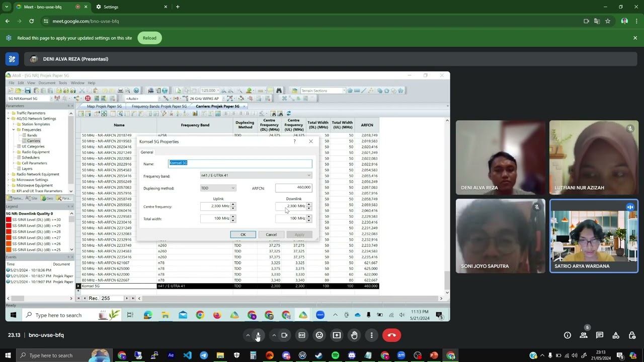Switch to Map: Projek Paper 5G tab

(104, 107)
